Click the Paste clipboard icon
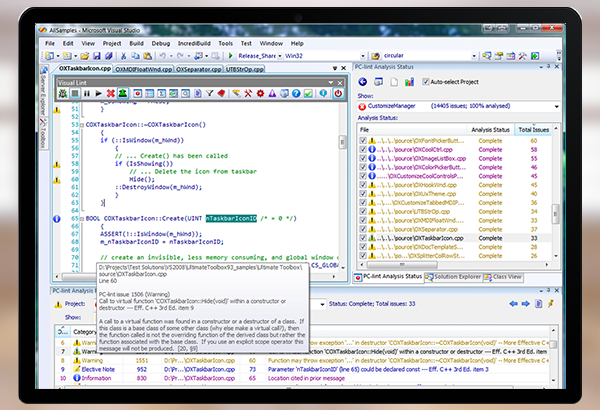This screenshot has height=410, width=600. click(x=147, y=56)
